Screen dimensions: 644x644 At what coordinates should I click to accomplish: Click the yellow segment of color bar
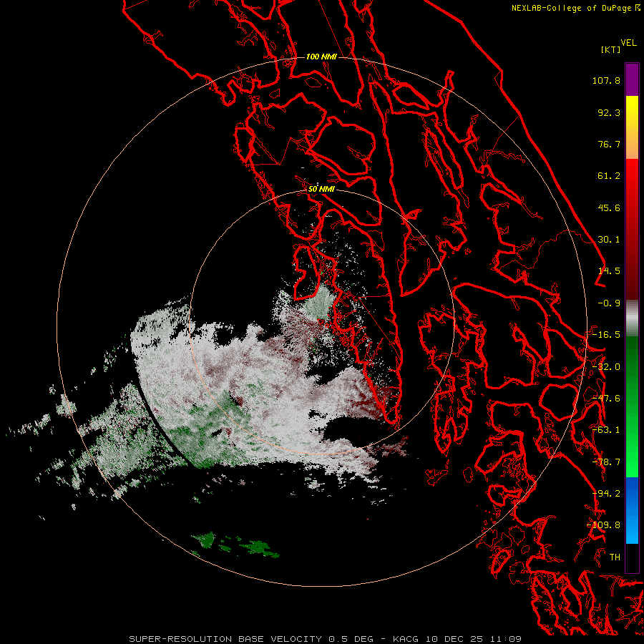(632, 111)
